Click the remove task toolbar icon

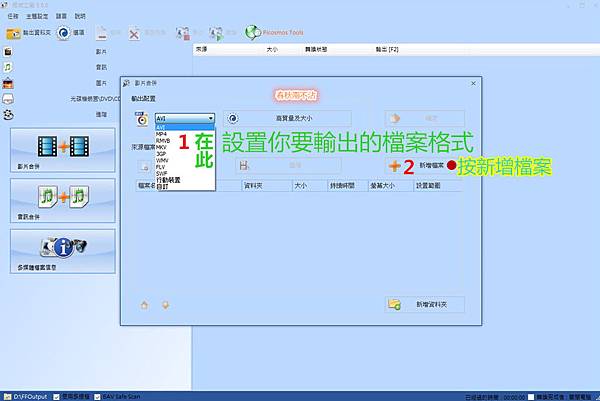pyautogui.click(x=101, y=33)
